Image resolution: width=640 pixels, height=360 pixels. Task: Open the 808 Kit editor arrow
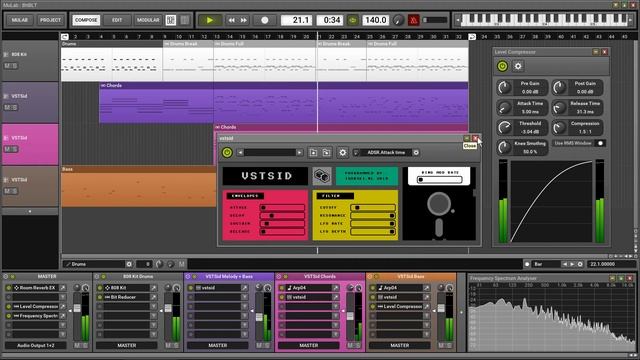click(x=154, y=288)
